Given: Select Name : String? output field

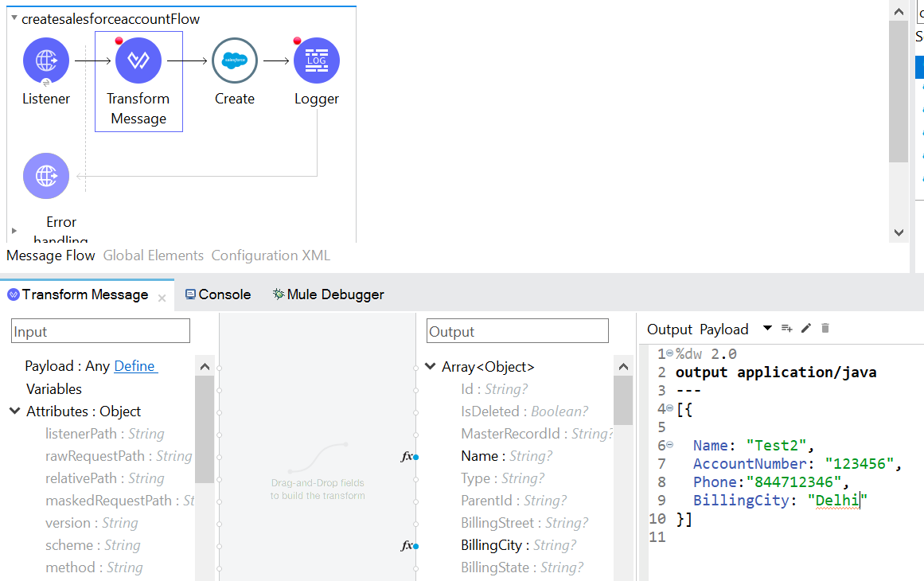Looking at the screenshot, I should click(x=507, y=456).
